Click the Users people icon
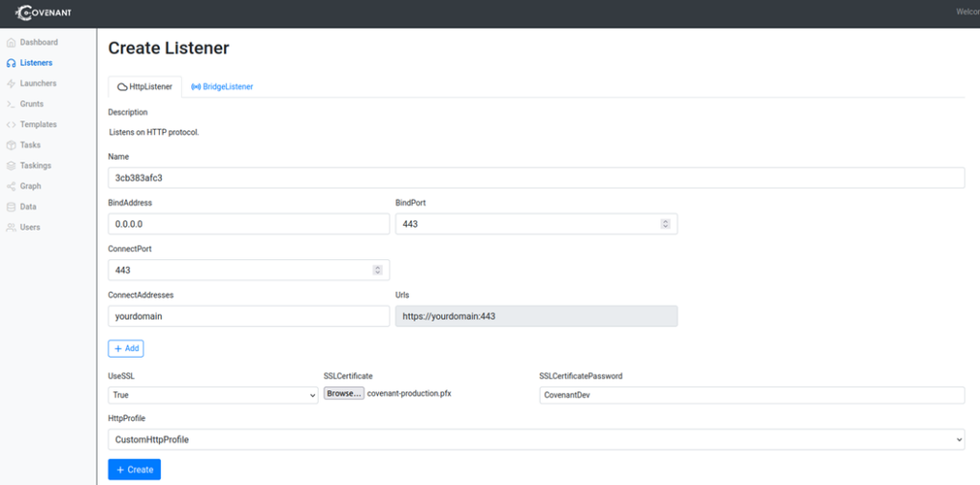 click(11, 228)
